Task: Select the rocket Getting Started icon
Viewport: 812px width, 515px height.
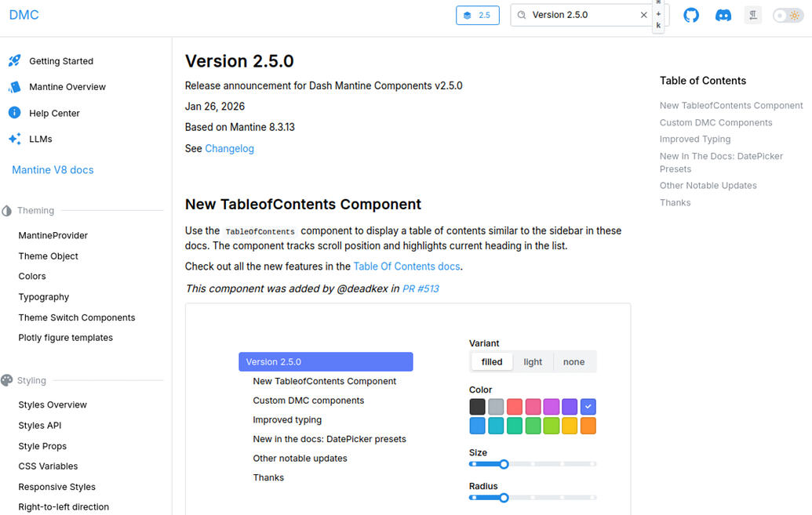Action: pos(15,60)
